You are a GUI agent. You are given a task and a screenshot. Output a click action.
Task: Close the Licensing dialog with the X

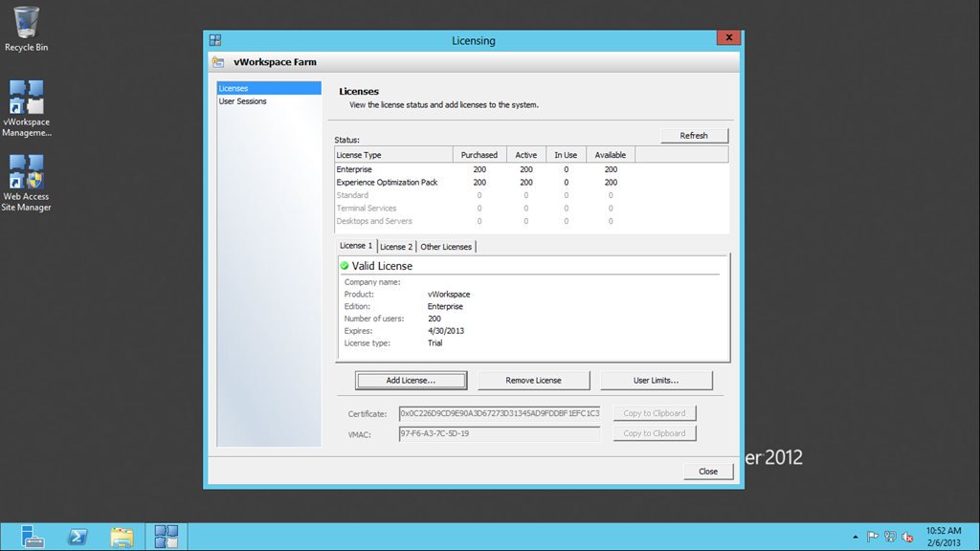pos(728,37)
